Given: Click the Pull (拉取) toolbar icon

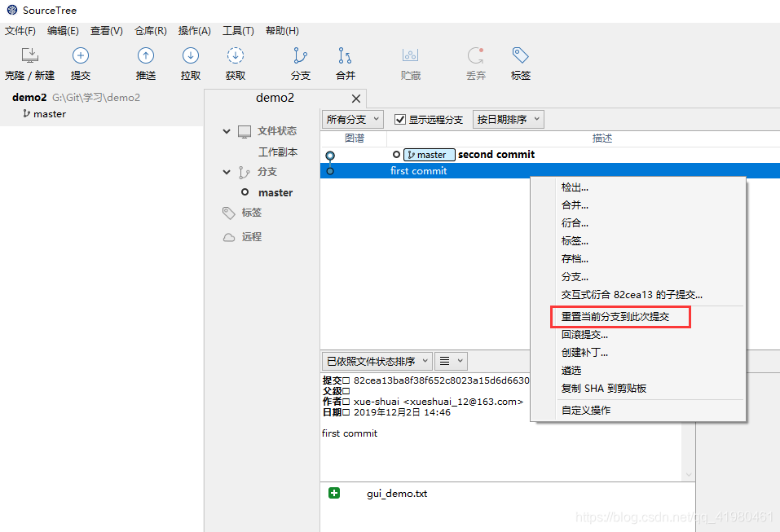Looking at the screenshot, I should coord(191,55).
